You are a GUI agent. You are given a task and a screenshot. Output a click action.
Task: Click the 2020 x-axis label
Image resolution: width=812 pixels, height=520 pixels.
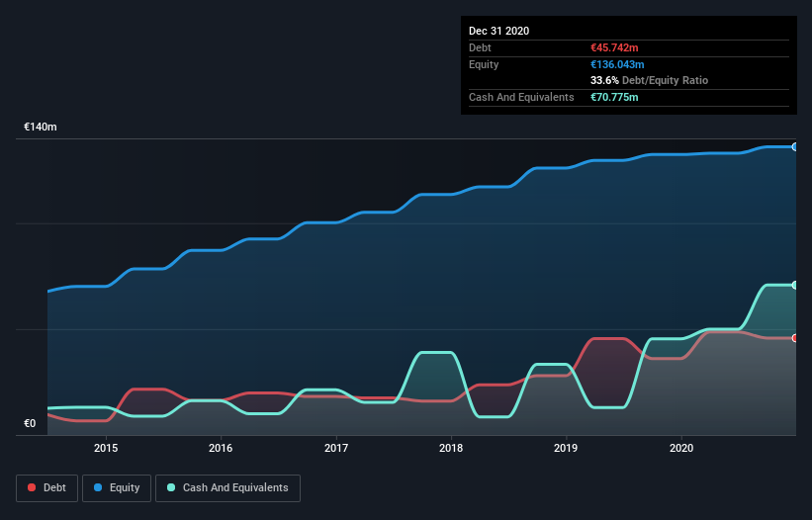tap(681, 449)
